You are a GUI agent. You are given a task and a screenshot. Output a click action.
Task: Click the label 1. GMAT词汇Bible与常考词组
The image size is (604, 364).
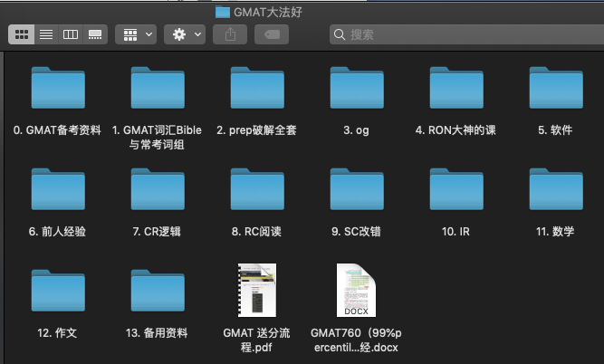click(157, 137)
